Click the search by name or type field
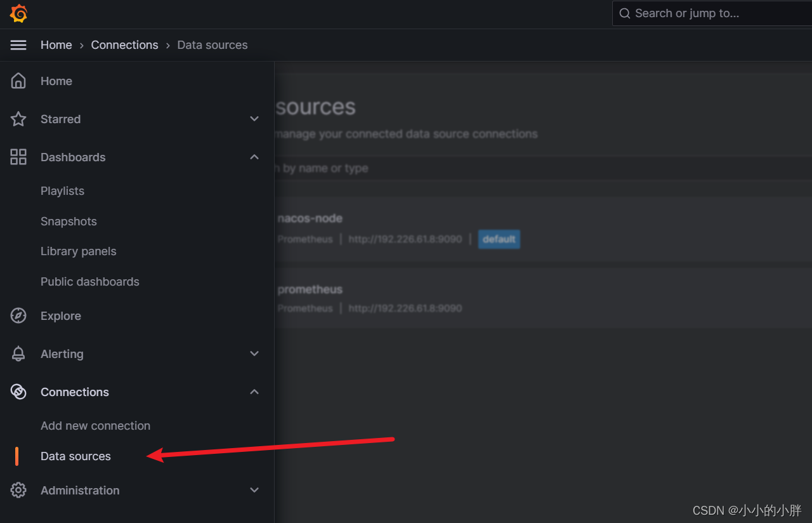Image resolution: width=812 pixels, height=523 pixels. [543, 168]
